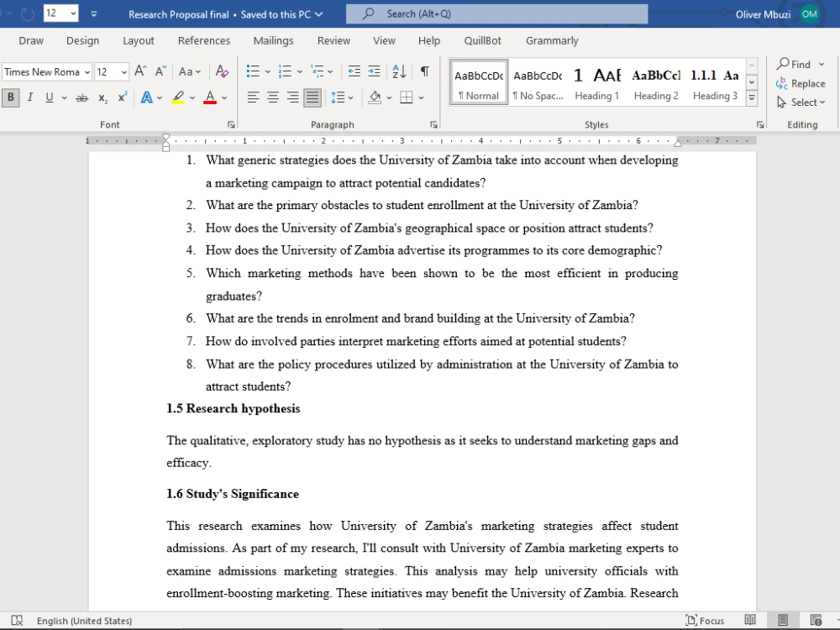The height and width of the screenshot is (630, 840).
Task: Click the Find button
Action: [x=794, y=65]
